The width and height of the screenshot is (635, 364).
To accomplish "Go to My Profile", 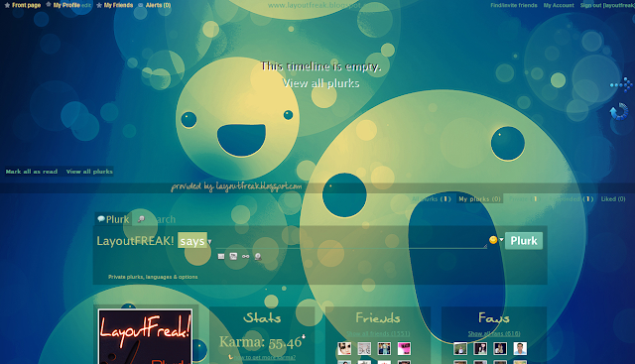I will coord(66,5).
